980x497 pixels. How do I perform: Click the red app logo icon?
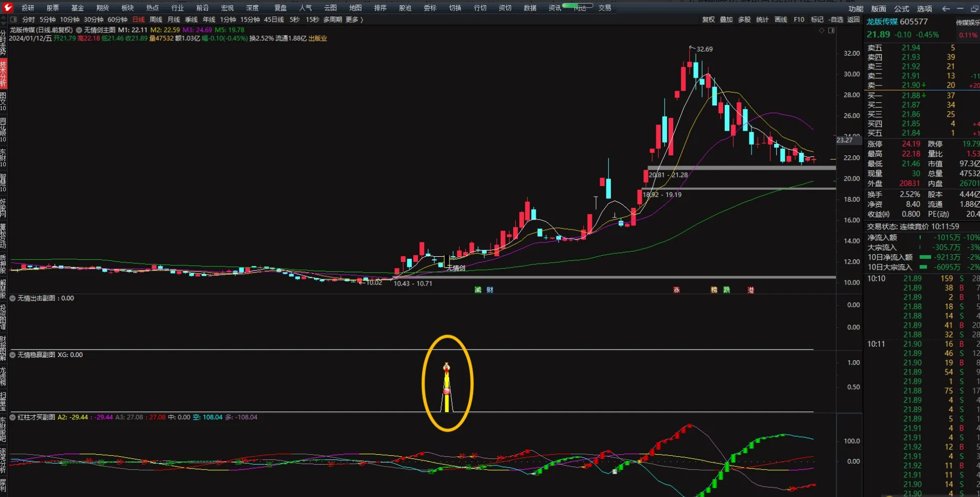pyautogui.click(x=8, y=8)
